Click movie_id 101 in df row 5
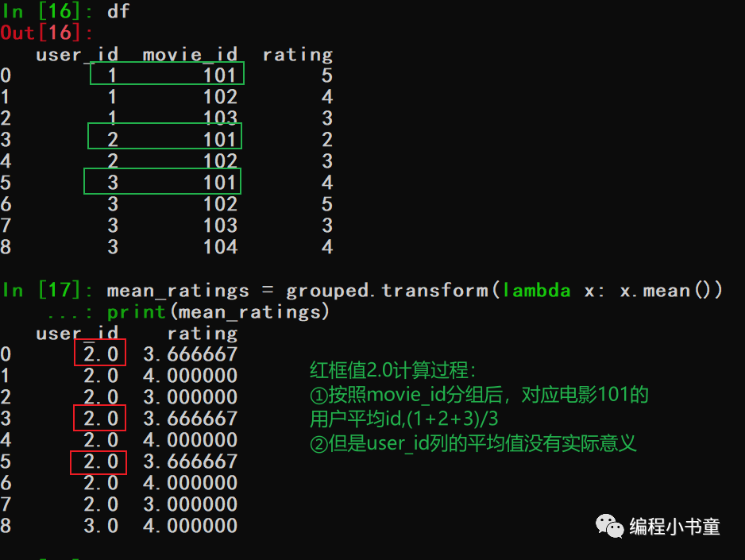This screenshot has width=745, height=560. 220,183
